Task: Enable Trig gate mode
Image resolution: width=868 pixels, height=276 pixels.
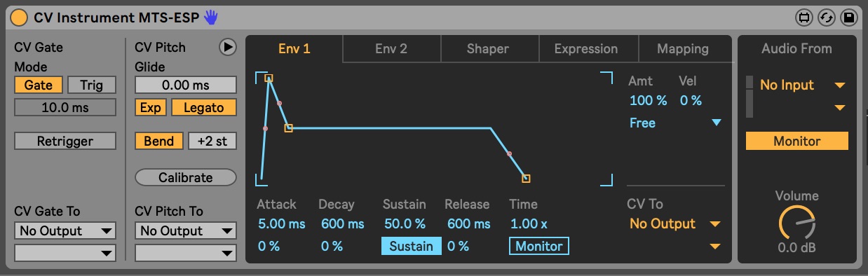Action: (x=91, y=85)
